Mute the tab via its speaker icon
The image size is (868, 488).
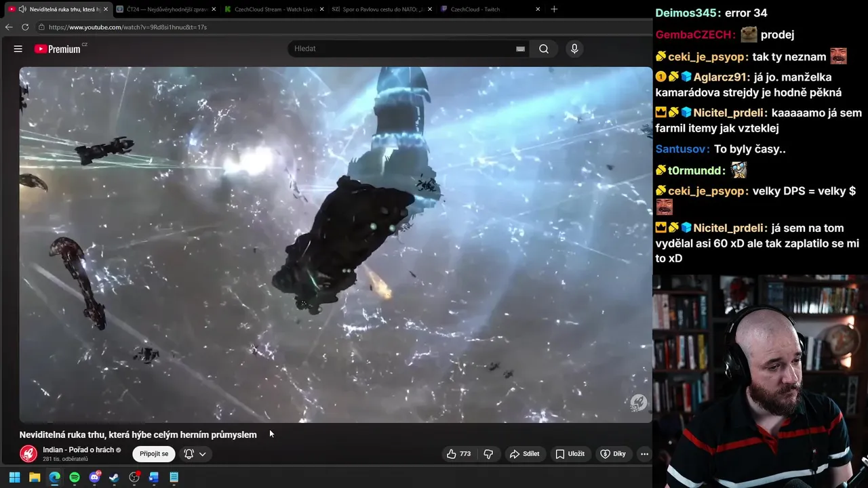(22, 9)
